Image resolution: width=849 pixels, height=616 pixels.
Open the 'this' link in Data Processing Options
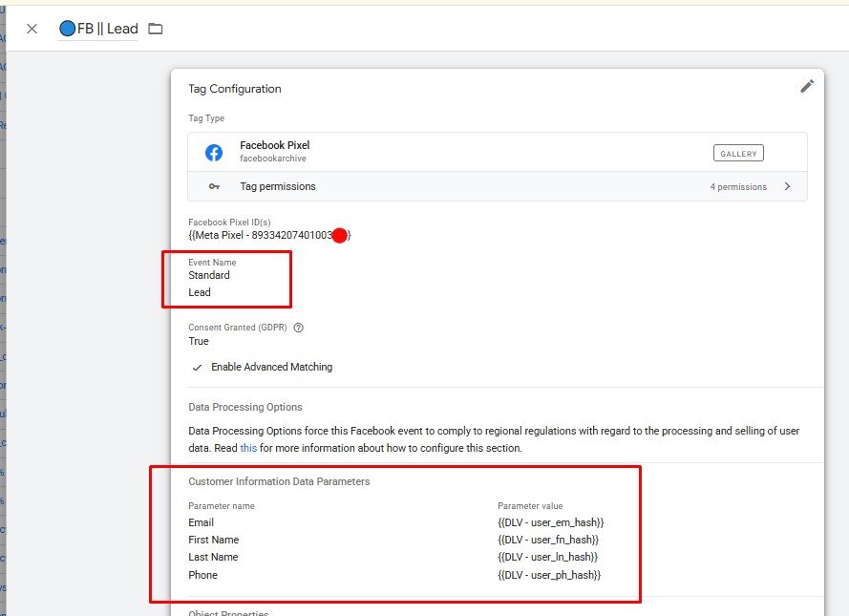(x=248, y=448)
